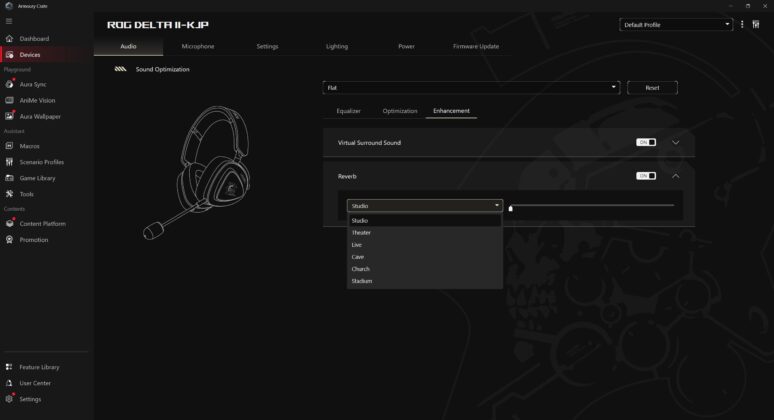The image size is (774, 420).
Task: Select Stadium in the reverb list
Action: (425, 281)
